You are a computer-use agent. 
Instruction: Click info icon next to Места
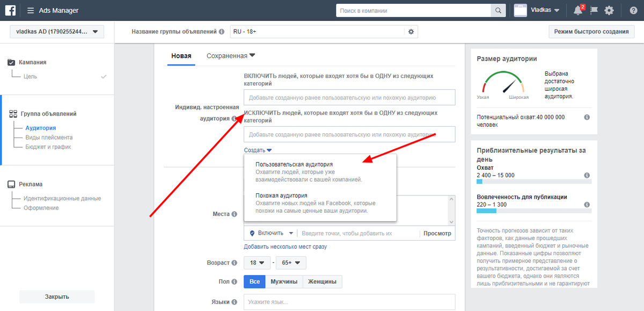(234, 214)
